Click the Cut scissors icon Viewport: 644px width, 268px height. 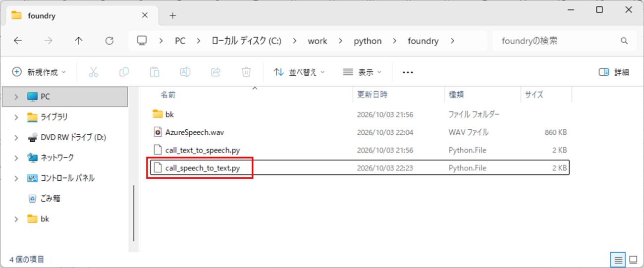click(x=94, y=72)
